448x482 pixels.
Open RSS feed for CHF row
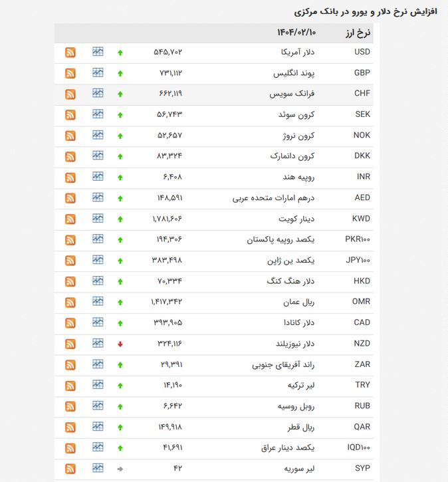(x=70, y=94)
